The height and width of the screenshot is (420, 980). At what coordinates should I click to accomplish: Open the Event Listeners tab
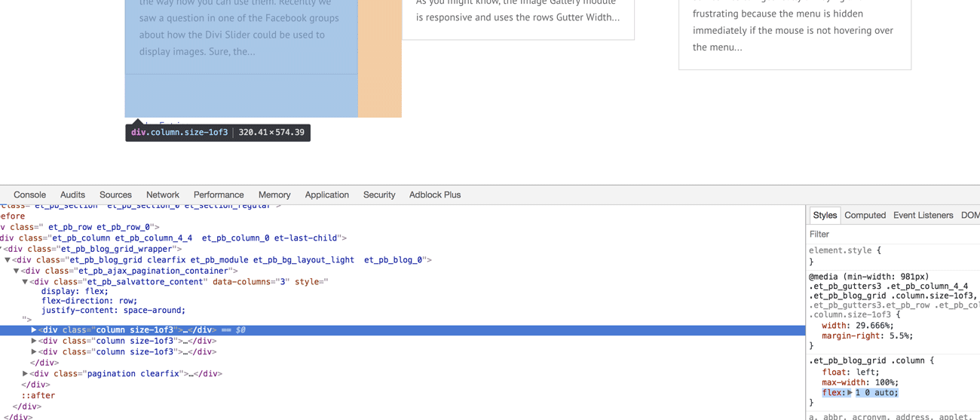[923, 216]
